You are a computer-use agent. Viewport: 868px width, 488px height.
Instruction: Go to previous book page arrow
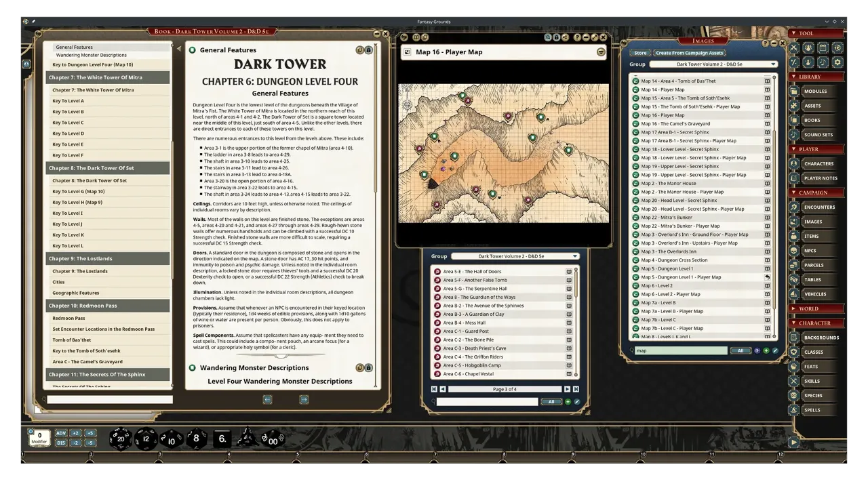(267, 400)
